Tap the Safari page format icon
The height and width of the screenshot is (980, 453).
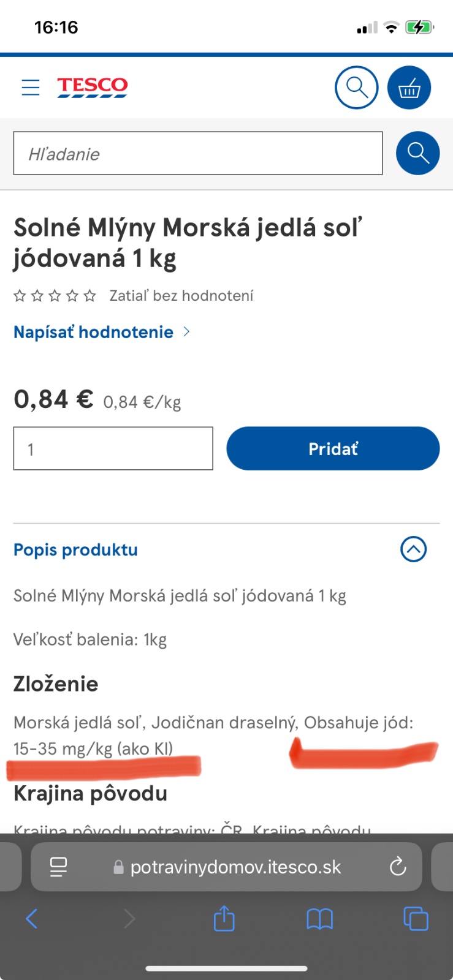(58, 867)
